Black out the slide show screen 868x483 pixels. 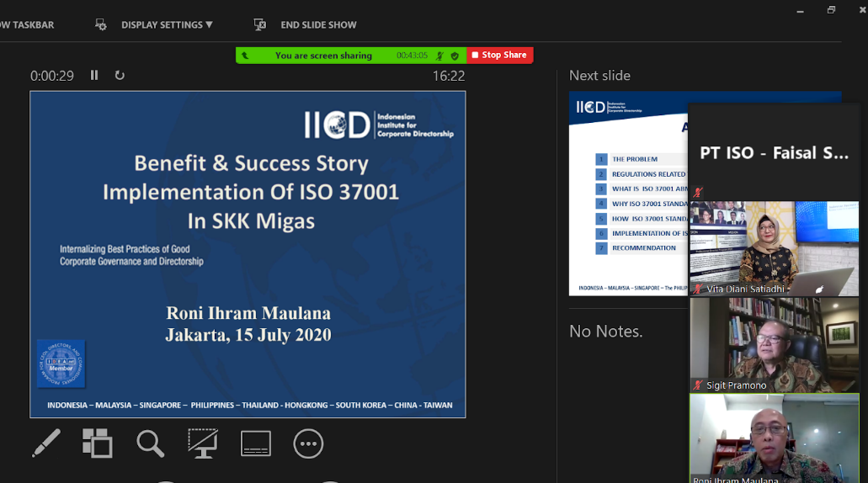point(203,443)
